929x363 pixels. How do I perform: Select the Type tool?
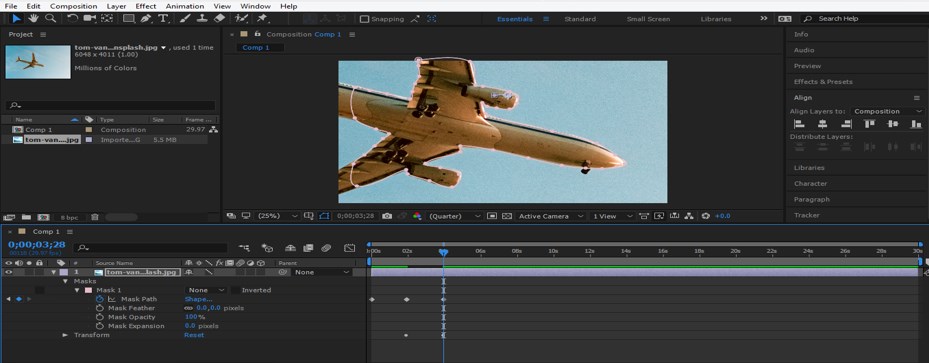(163, 18)
